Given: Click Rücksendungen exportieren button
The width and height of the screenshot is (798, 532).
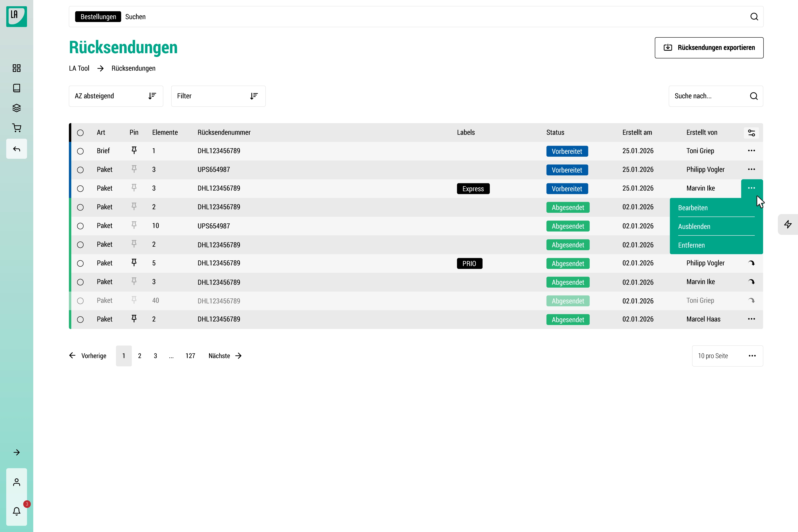Looking at the screenshot, I should pos(709,48).
